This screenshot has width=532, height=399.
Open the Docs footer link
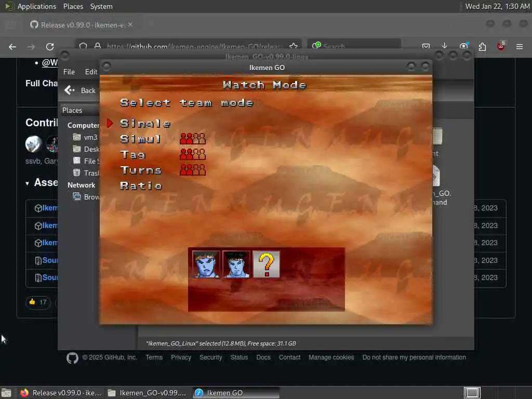tap(263, 357)
